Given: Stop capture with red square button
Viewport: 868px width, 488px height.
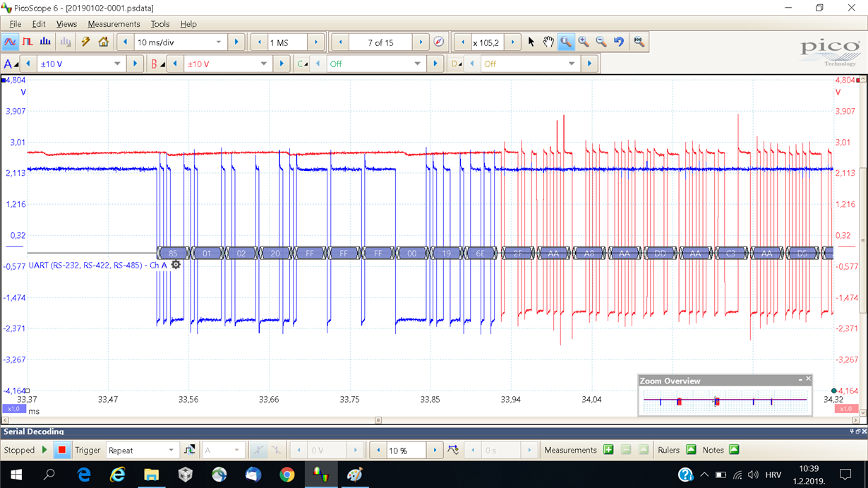Looking at the screenshot, I should click(x=62, y=450).
